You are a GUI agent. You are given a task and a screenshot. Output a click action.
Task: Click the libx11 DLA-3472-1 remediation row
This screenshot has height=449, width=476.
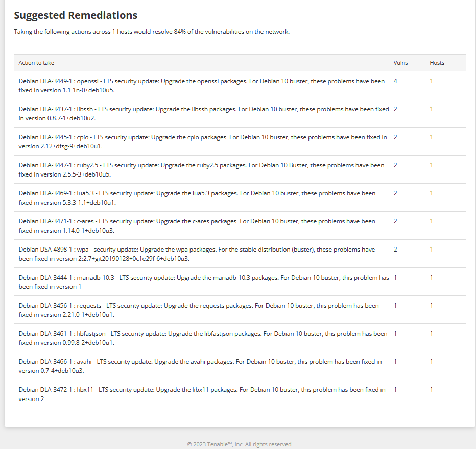240,394
